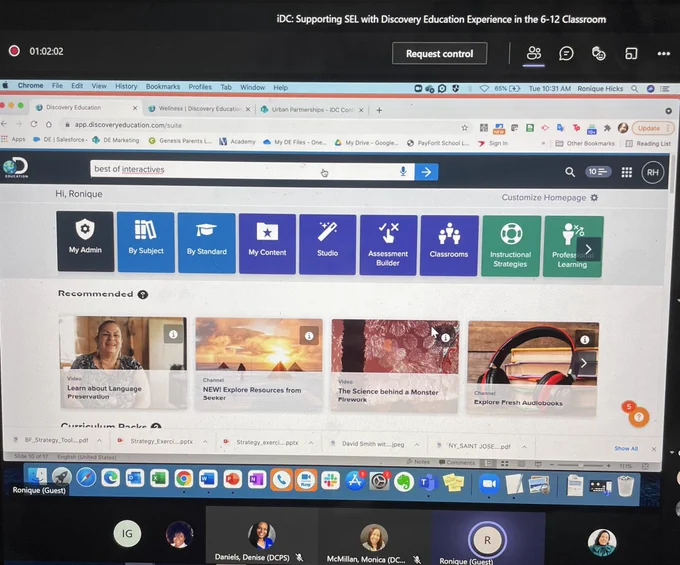
Task: Show info for Fresh Audiobooks card
Action: 585,340
